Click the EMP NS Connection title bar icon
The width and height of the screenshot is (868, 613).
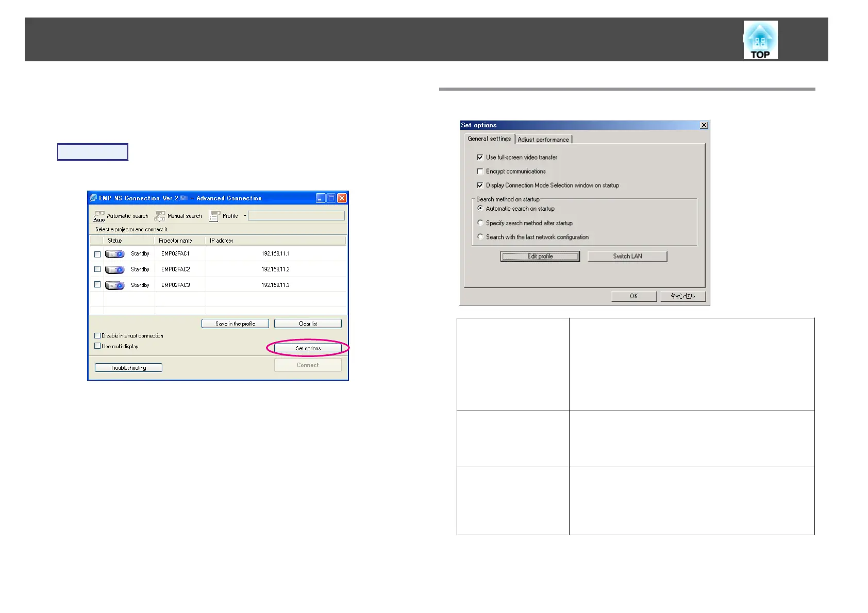(93, 198)
